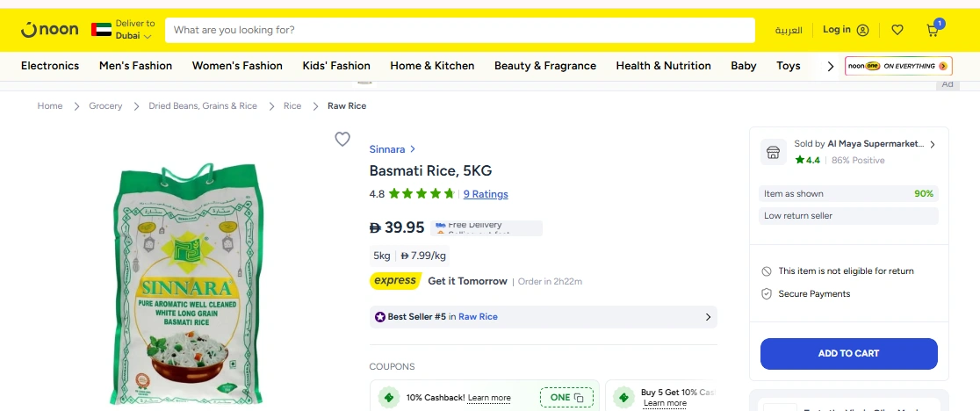Click the Sinnara brand link
This screenshot has width=980, height=411.
[387, 149]
